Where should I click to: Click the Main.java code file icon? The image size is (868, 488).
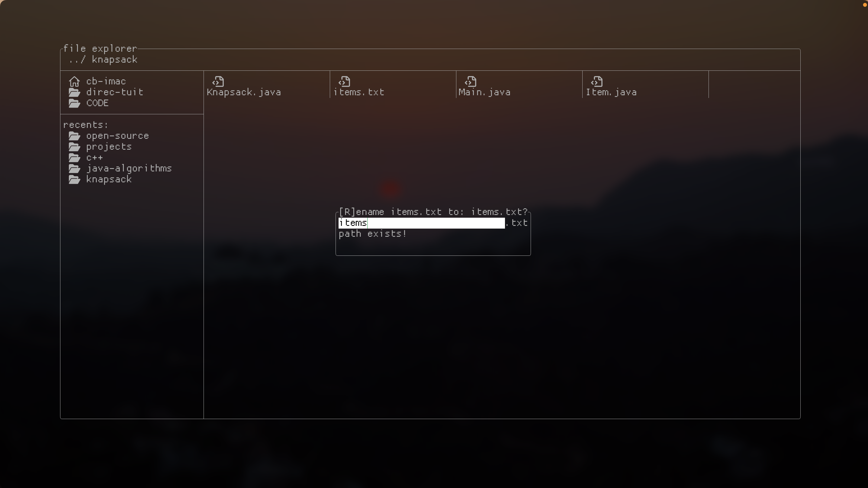tap(470, 82)
